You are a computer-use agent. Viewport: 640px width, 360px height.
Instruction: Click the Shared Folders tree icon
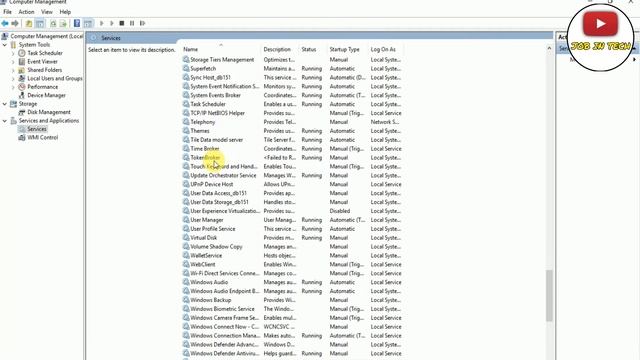[22, 70]
